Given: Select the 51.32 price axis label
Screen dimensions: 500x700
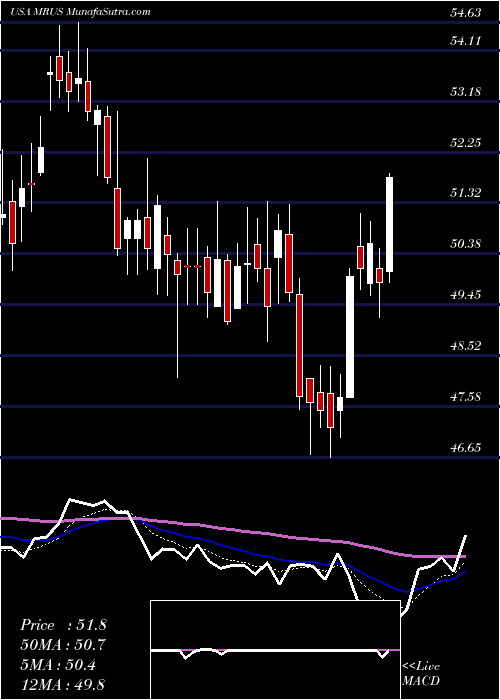Looking at the screenshot, I should tap(465, 193).
